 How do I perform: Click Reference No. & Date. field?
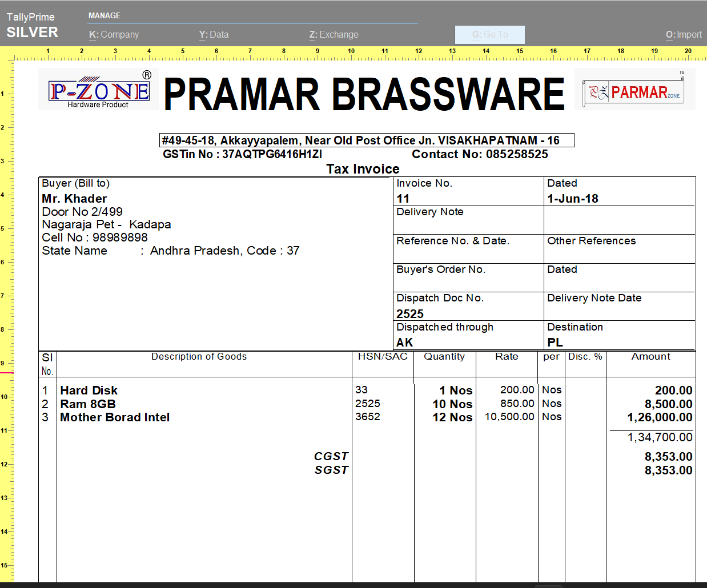(468, 249)
